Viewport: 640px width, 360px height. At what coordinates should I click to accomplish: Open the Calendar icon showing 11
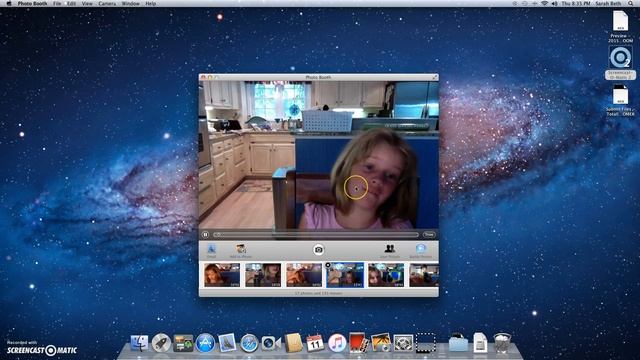coord(315,343)
